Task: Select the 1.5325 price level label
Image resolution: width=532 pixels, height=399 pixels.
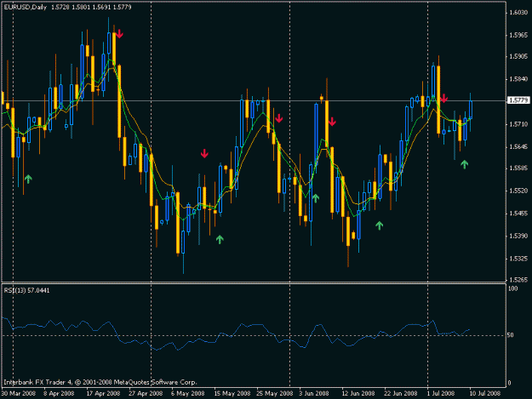Action: coord(518,259)
